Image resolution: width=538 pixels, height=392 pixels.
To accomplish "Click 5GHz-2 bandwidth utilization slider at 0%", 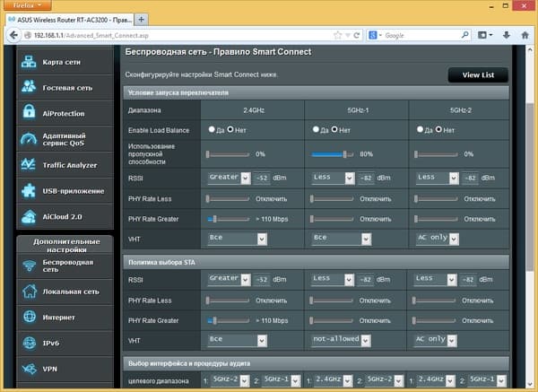I will point(436,154).
